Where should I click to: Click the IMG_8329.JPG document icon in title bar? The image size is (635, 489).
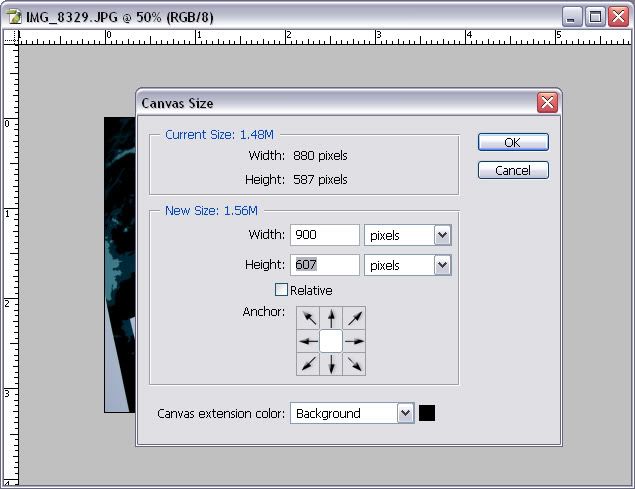click(14, 17)
